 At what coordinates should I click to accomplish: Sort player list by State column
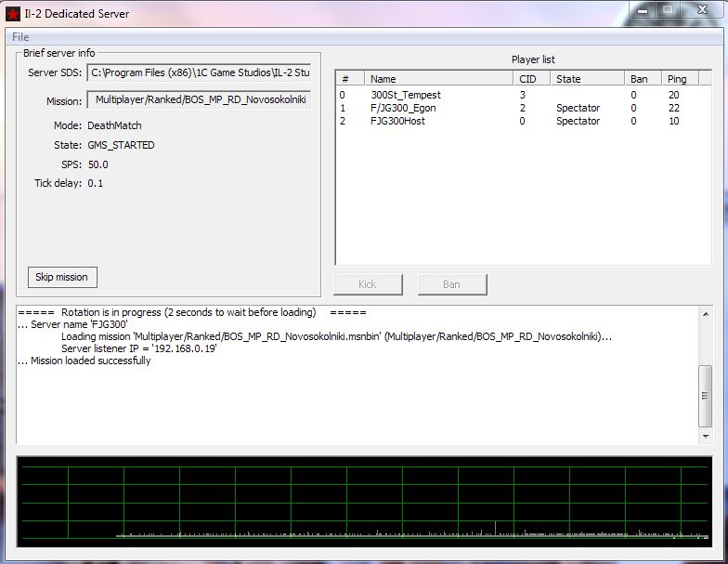(x=587, y=78)
